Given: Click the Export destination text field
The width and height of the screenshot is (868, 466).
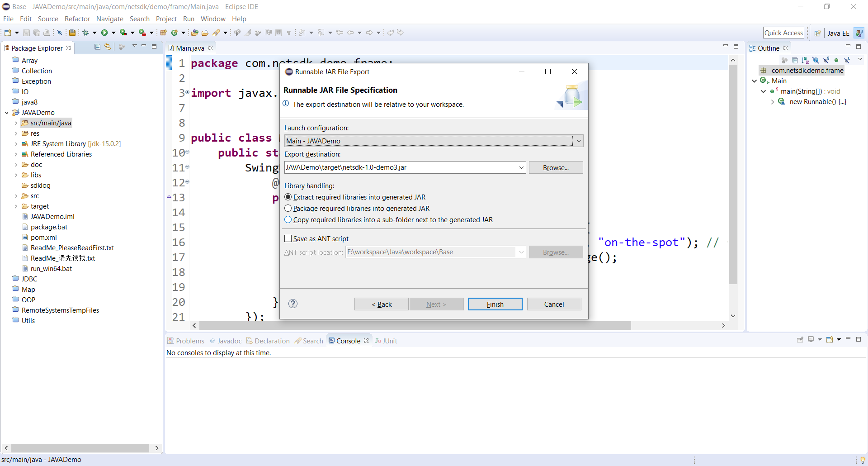Looking at the screenshot, I should point(401,167).
